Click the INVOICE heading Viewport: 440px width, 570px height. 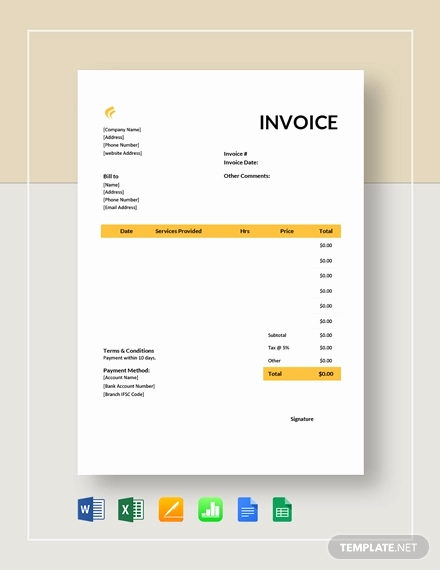pos(299,123)
